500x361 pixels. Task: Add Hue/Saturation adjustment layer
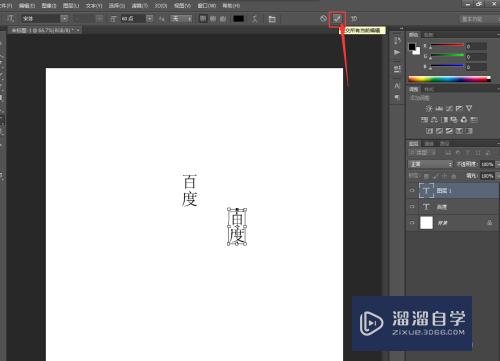(424, 120)
